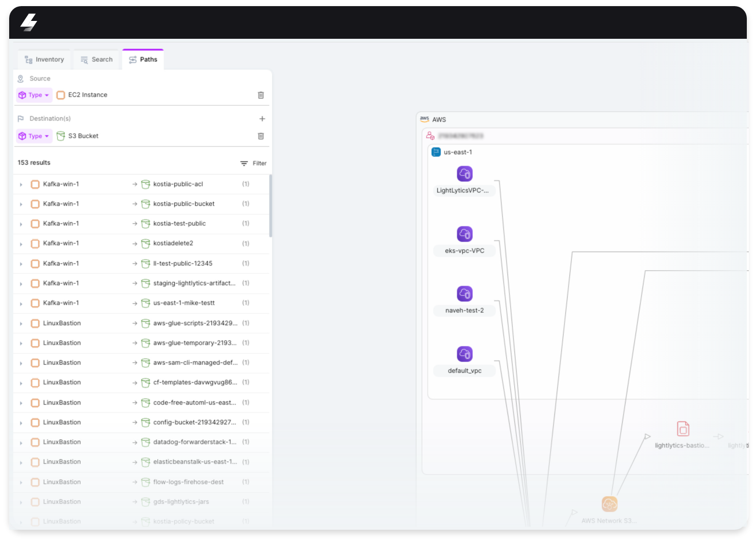The width and height of the screenshot is (756, 542).
Task: Expand the us-east-1-mike-testt path row
Action: tap(21, 304)
